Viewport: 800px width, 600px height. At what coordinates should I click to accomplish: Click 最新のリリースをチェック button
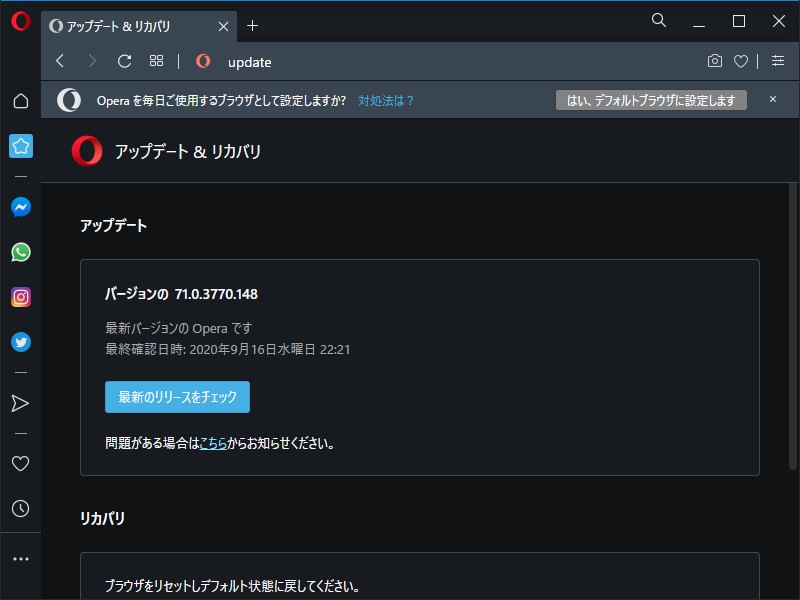pos(178,397)
